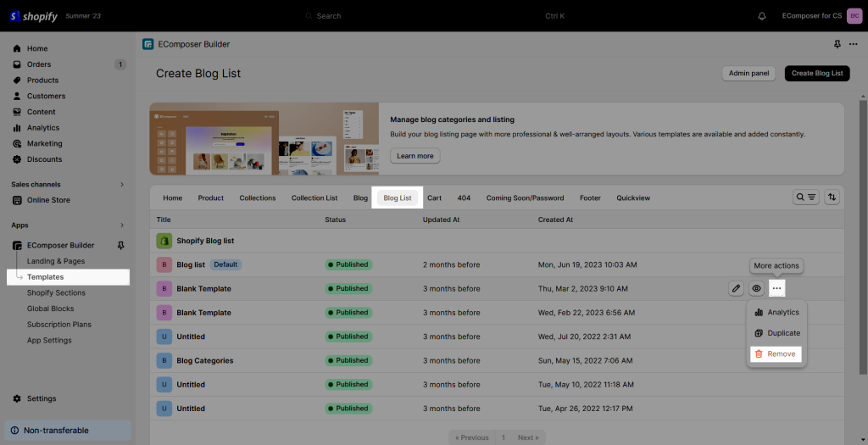Open the notifications bell
This screenshot has width=868, height=445.
click(x=762, y=16)
